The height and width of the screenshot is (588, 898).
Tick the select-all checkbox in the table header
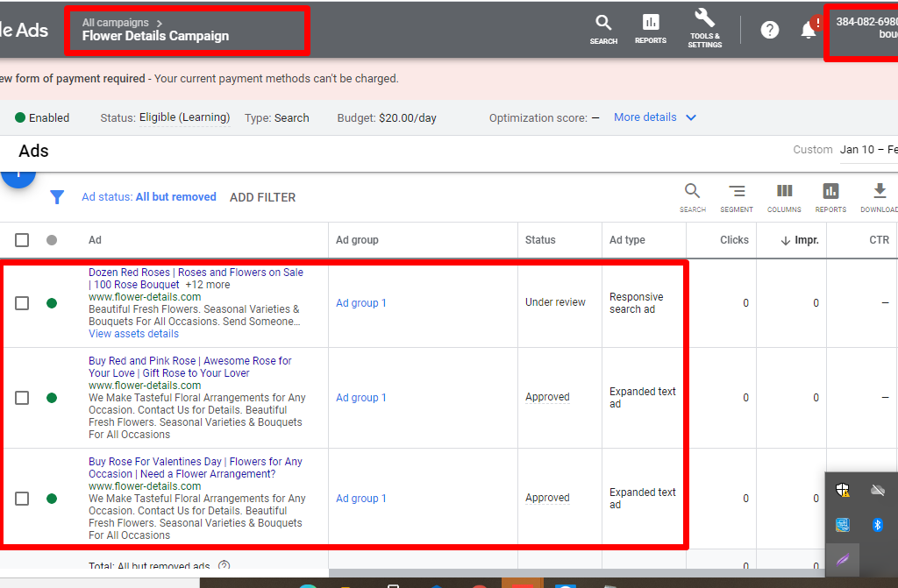click(x=22, y=240)
